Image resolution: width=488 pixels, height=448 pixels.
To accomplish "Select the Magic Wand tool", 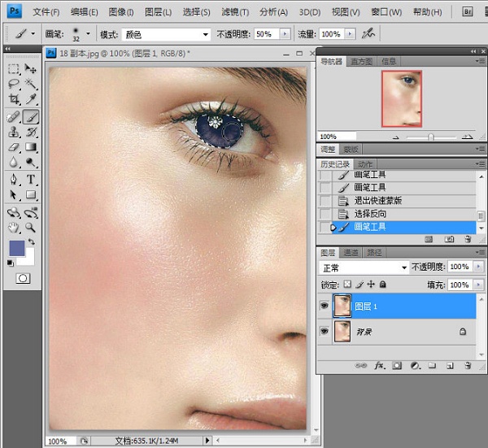I will 31,84.
